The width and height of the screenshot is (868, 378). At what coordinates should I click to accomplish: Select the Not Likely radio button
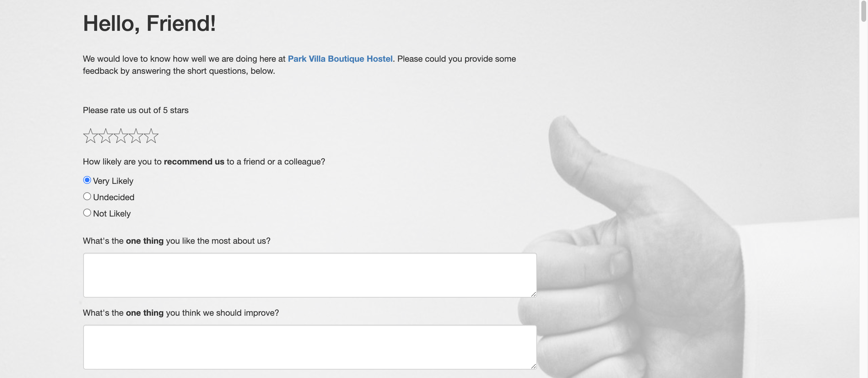click(x=87, y=213)
